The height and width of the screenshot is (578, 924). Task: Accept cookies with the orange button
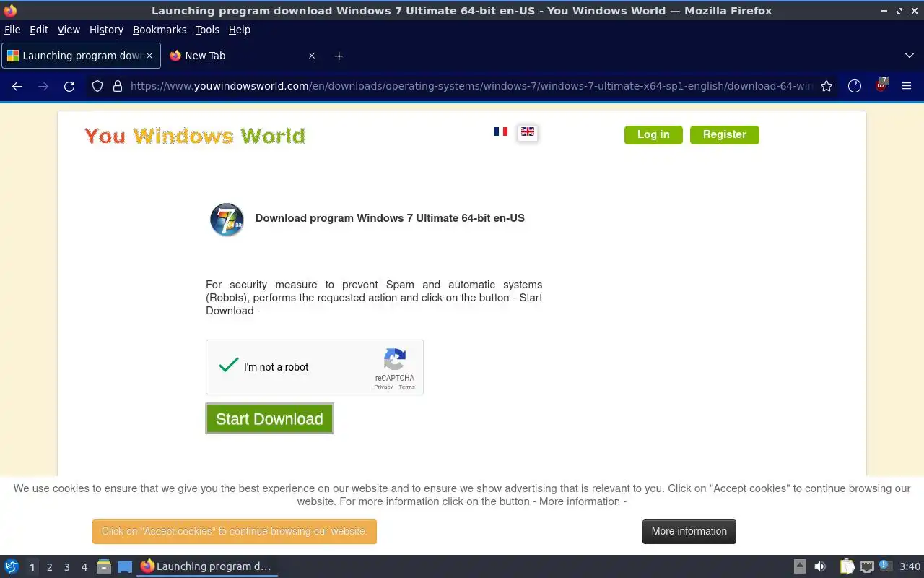tap(235, 531)
